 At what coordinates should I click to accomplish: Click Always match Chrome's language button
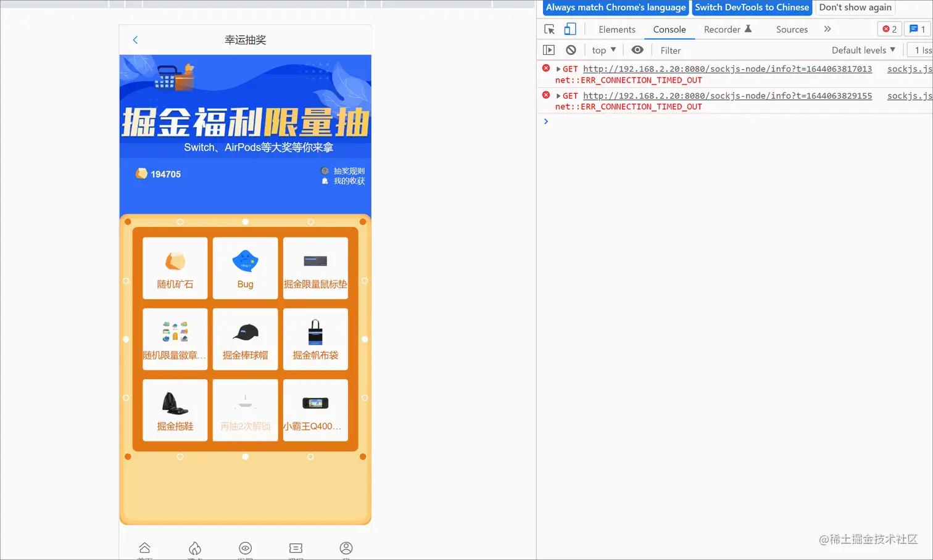tap(616, 7)
